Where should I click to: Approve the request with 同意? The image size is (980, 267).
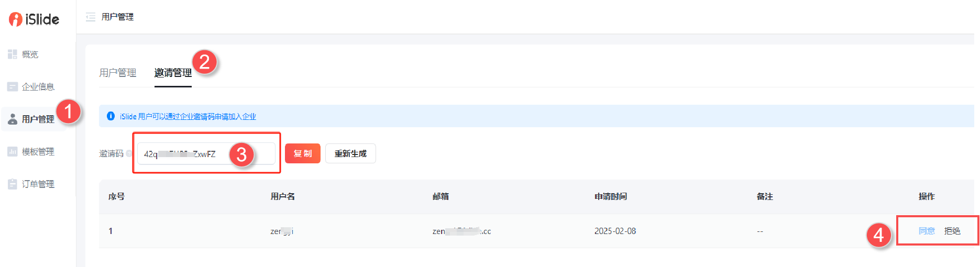(x=927, y=231)
